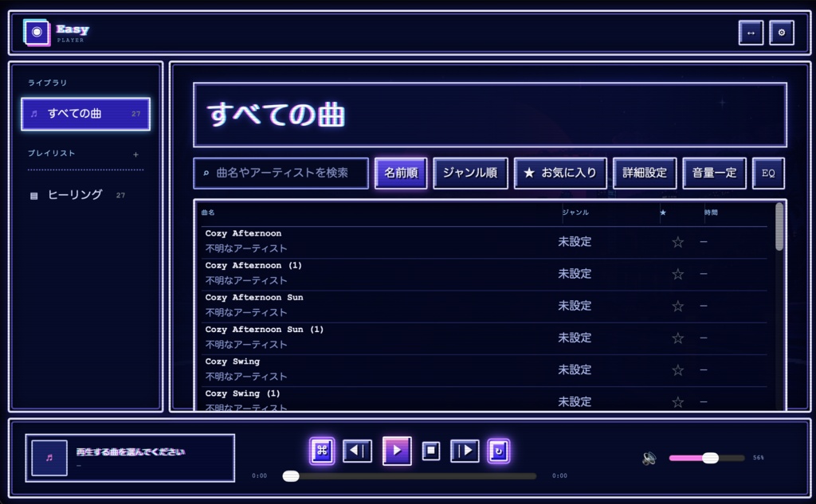
Task: Mute audio via the speaker icon
Action: 649,459
